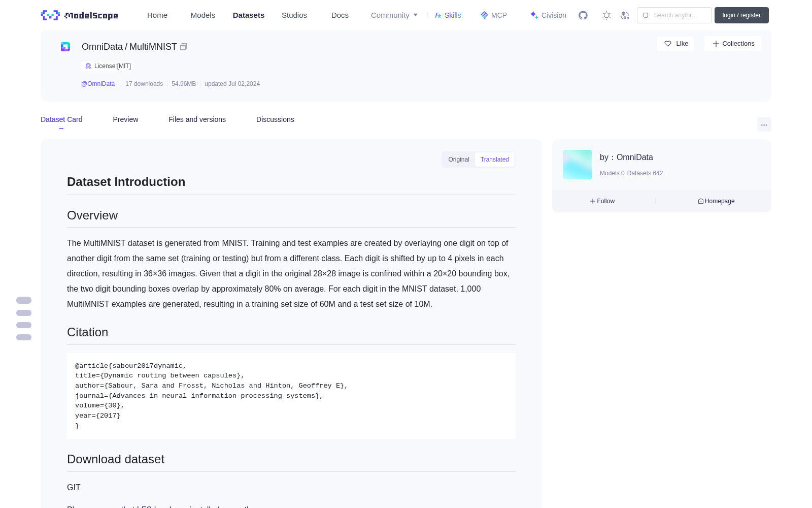Click the heart icon in Like

pyautogui.click(x=668, y=44)
